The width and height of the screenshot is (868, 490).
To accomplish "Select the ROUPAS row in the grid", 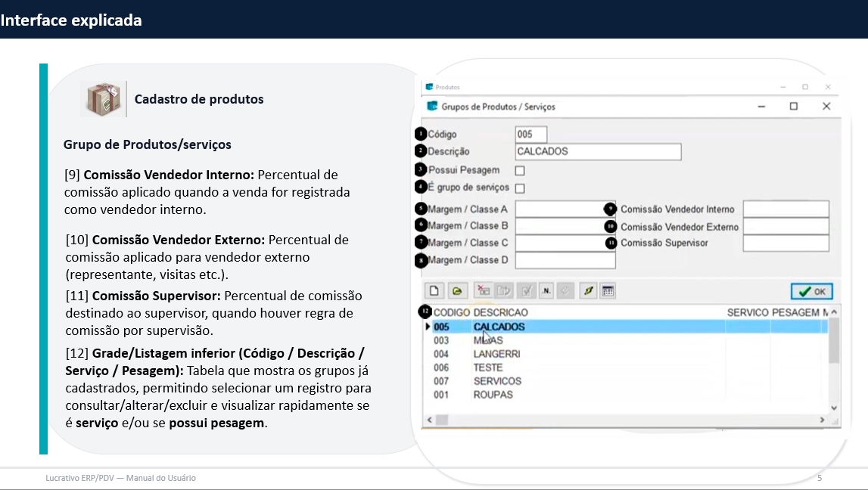I will click(x=493, y=395).
